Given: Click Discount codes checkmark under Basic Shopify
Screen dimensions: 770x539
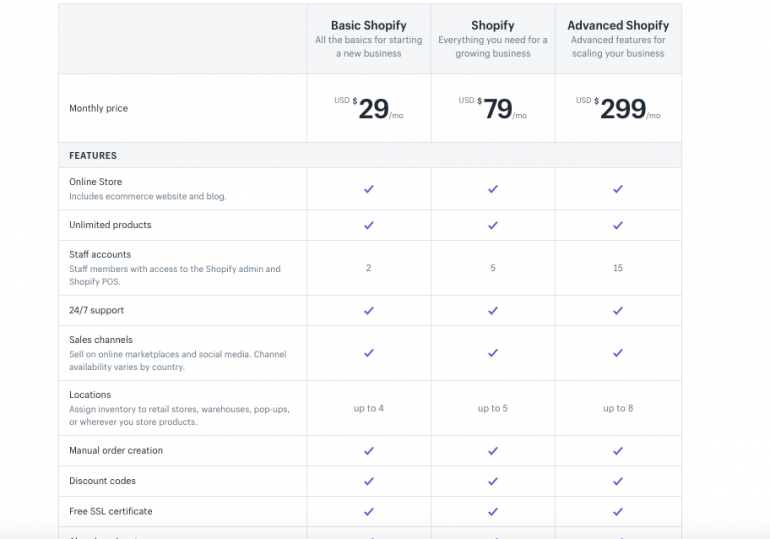Looking at the screenshot, I should (x=368, y=481).
